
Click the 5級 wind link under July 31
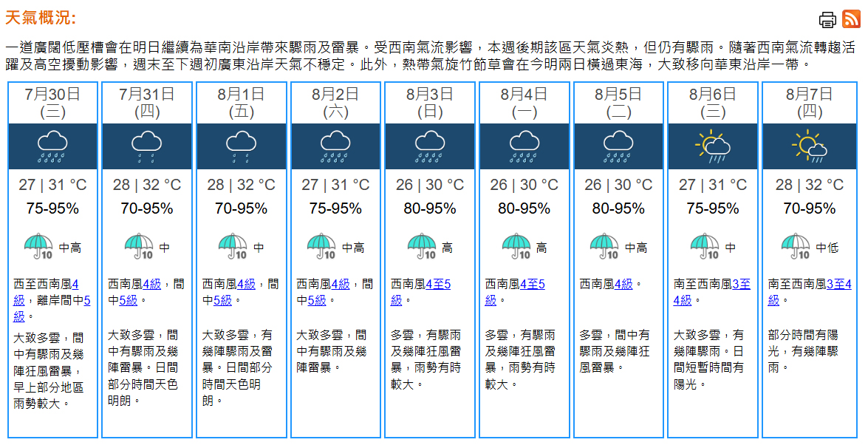(128, 300)
